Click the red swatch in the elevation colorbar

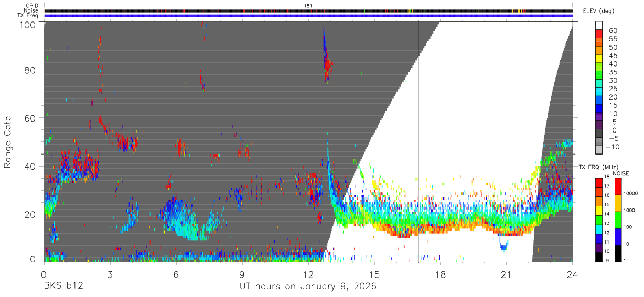click(x=599, y=35)
